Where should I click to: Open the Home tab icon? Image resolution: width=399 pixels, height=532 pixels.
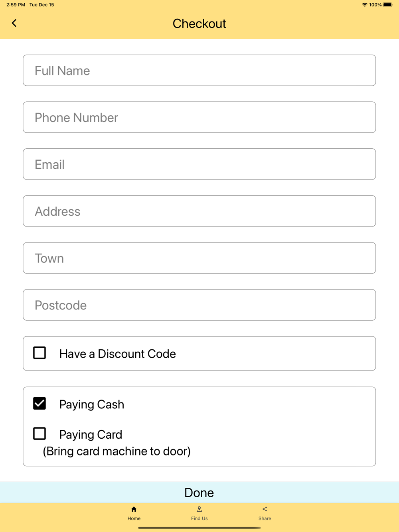(x=134, y=509)
